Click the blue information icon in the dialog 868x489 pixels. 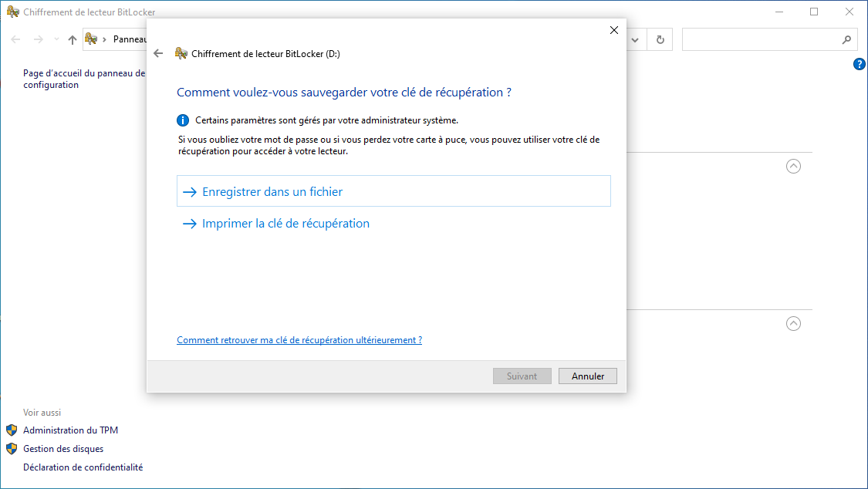tap(183, 120)
